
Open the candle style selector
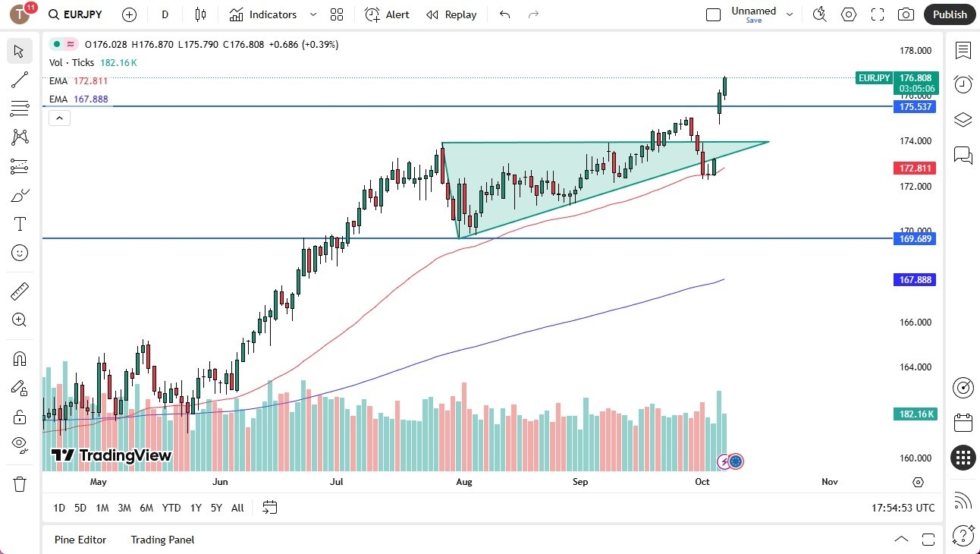[200, 14]
